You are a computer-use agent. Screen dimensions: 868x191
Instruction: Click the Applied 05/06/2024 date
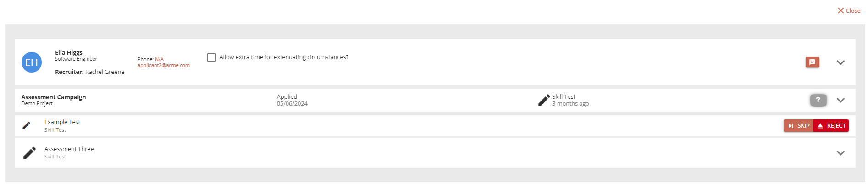(x=292, y=103)
